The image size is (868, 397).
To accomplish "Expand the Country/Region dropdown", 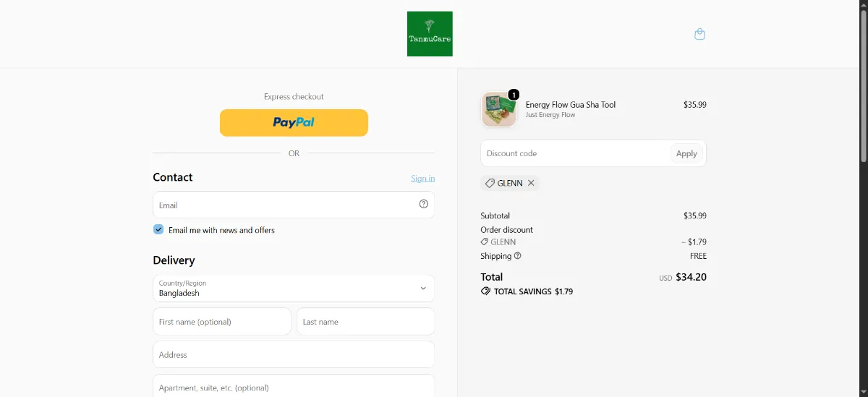I will tap(294, 288).
